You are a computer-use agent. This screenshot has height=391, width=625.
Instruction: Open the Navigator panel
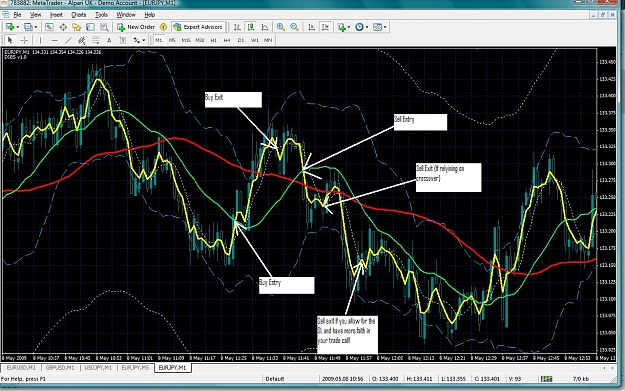[x=77, y=27]
